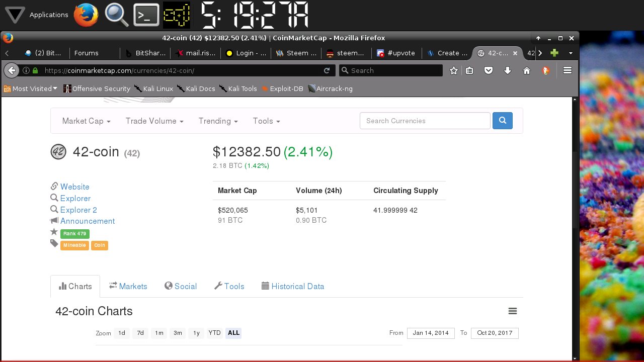Screen dimensions: 644x362
Task: Switch to the Login tab
Action: pos(246,53)
